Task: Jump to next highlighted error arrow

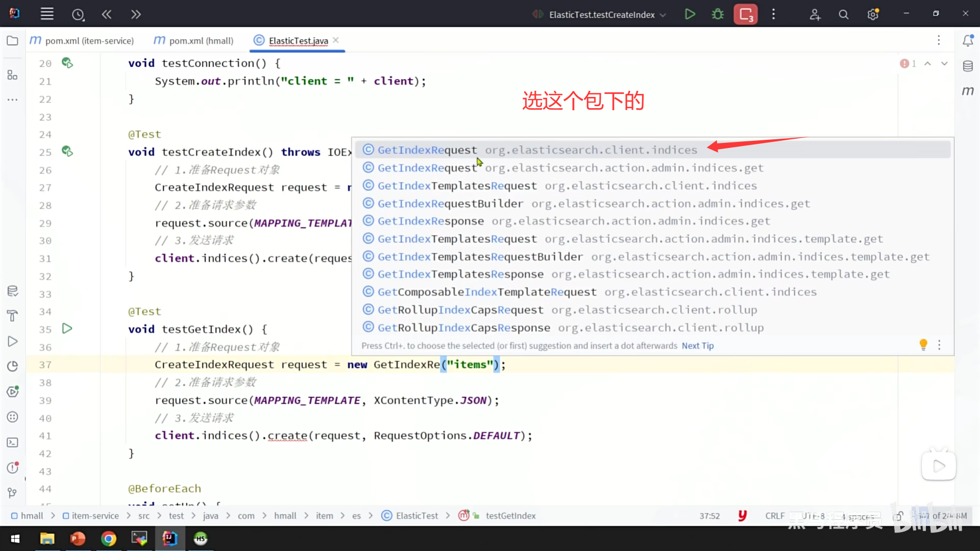Action: pos(944,63)
